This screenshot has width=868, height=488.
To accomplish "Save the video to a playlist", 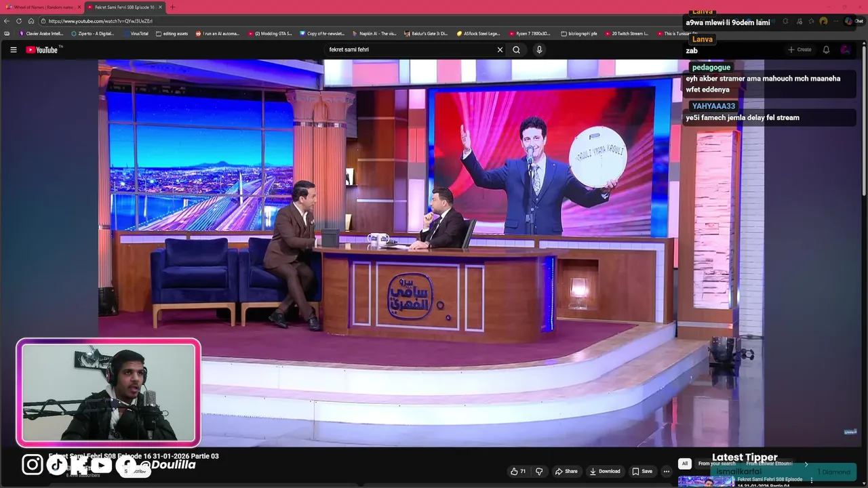I will click(642, 471).
